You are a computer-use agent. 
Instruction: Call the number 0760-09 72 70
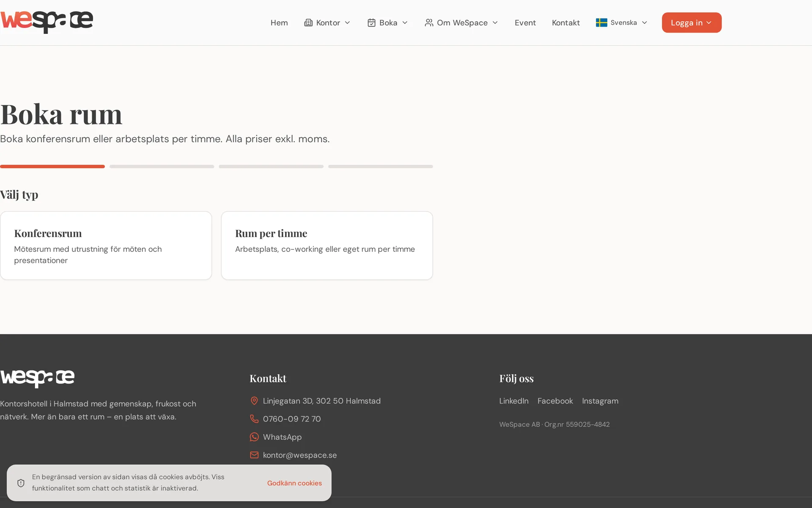pos(292,419)
